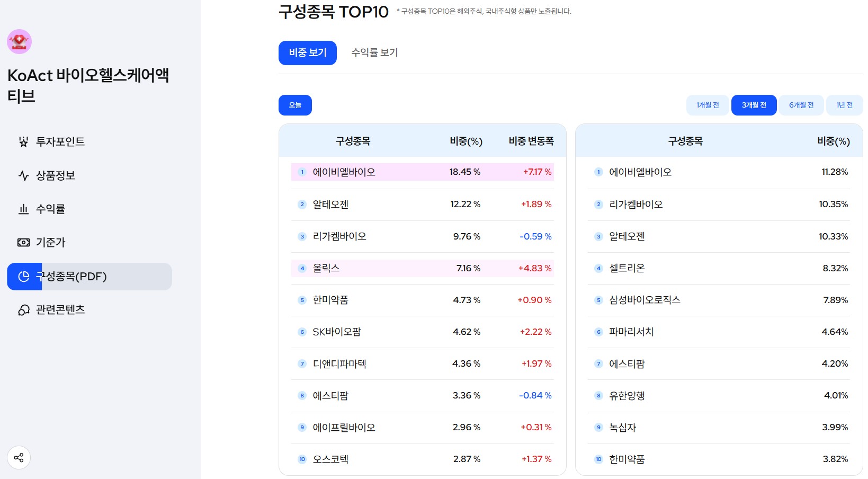Click the 기준가 money icon

(23, 243)
